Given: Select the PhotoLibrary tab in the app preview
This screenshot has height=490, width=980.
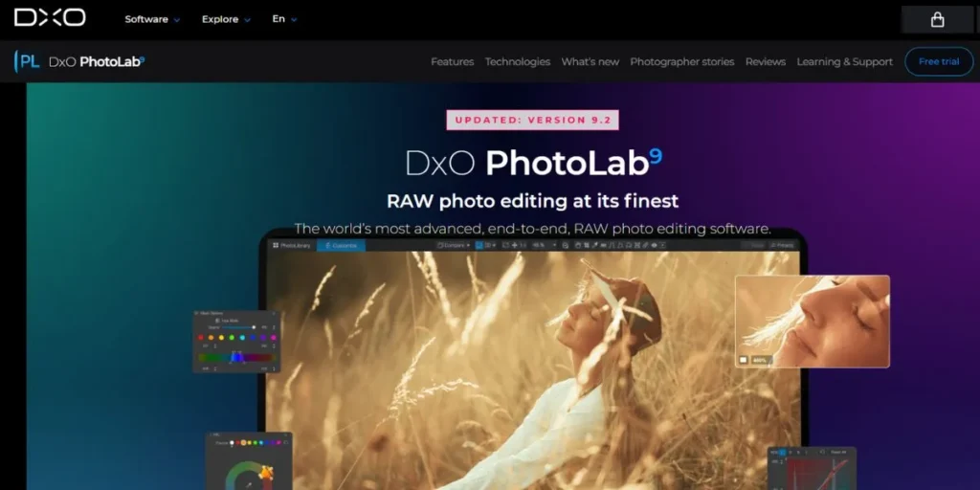Looking at the screenshot, I should [292, 246].
